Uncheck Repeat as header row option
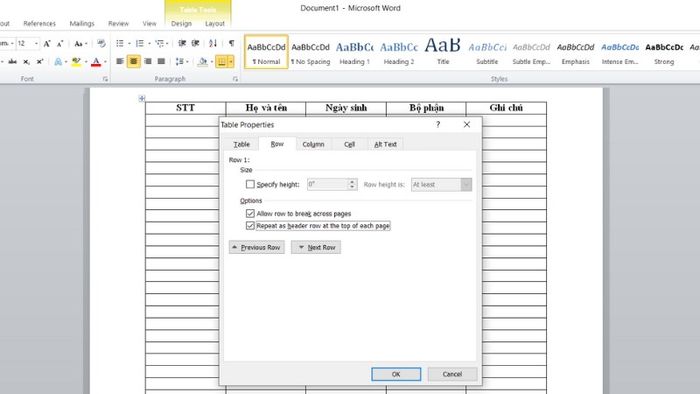This screenshot has height=394, width=700. click(x=250, y=225)
